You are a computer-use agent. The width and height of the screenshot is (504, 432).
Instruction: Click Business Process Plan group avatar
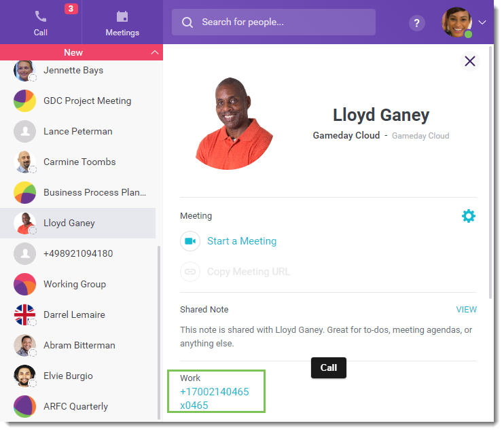click(24, 192)
